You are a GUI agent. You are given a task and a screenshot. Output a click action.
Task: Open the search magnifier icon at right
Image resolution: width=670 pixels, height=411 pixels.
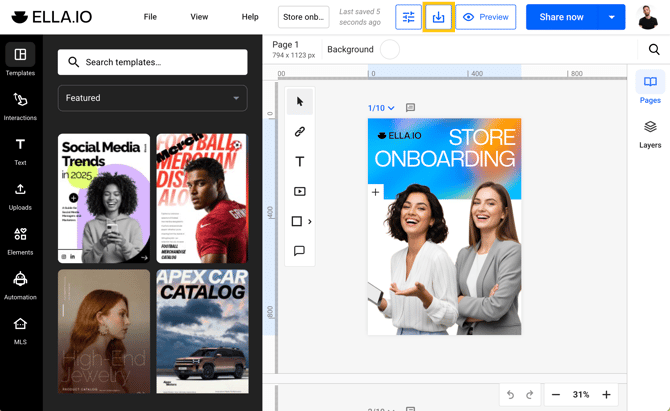(654, 49)
